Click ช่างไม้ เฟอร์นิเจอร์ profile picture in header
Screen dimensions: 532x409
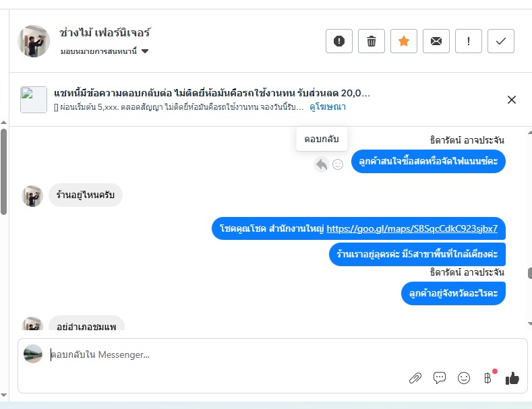pos(34,41)
